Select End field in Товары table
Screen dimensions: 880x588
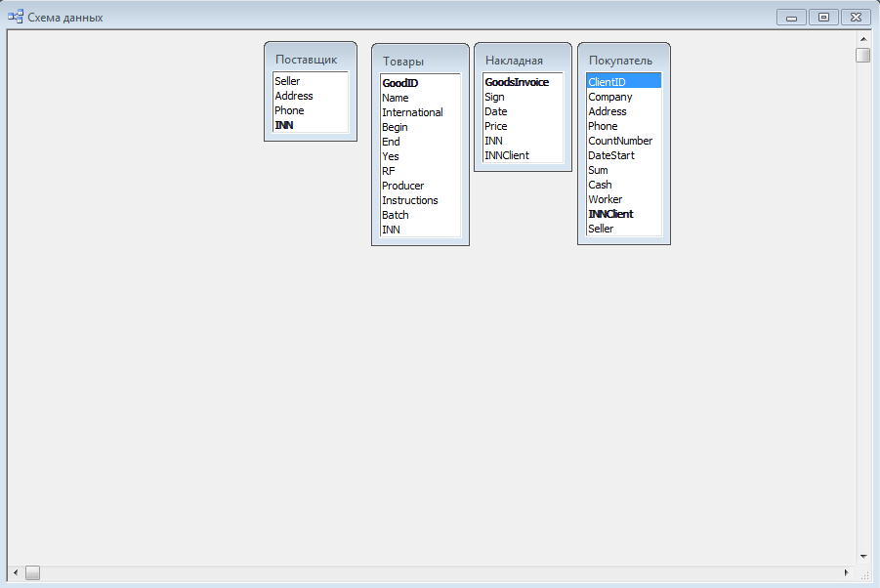[x=420, y=142]
